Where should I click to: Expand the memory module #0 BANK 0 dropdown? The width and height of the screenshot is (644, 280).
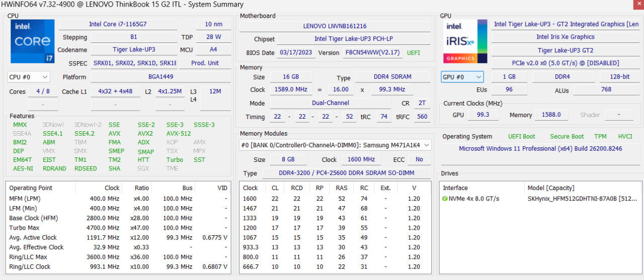pos(336,145)
